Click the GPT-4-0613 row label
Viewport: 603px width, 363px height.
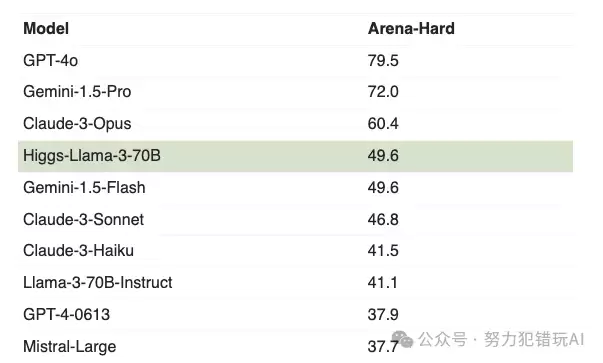click(x=67, y=315)
